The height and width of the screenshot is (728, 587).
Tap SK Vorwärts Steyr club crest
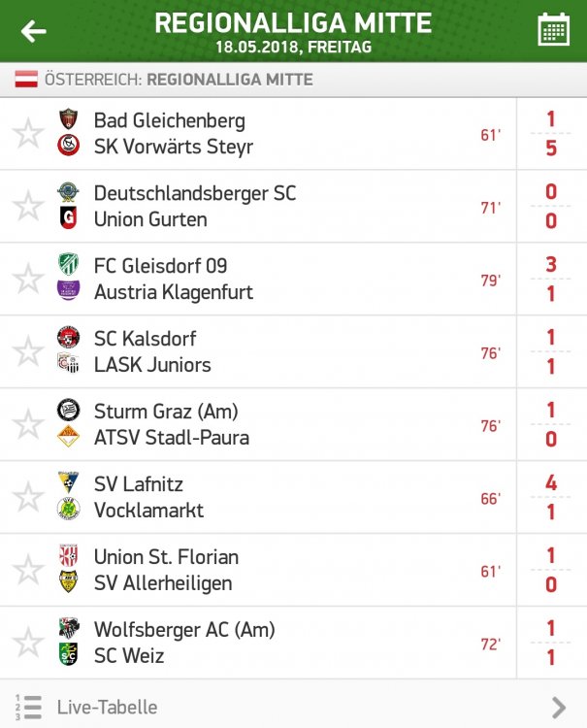pyautogui.click(x=69, y=146)
